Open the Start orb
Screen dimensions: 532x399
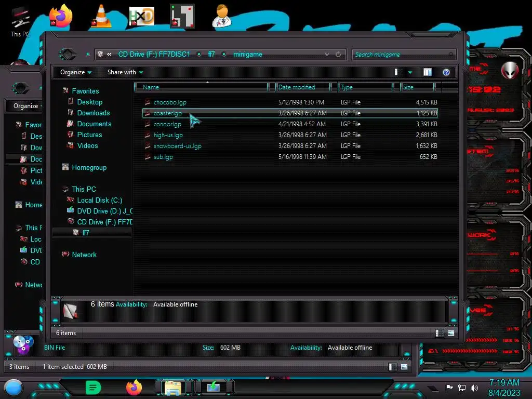(14, 388)
